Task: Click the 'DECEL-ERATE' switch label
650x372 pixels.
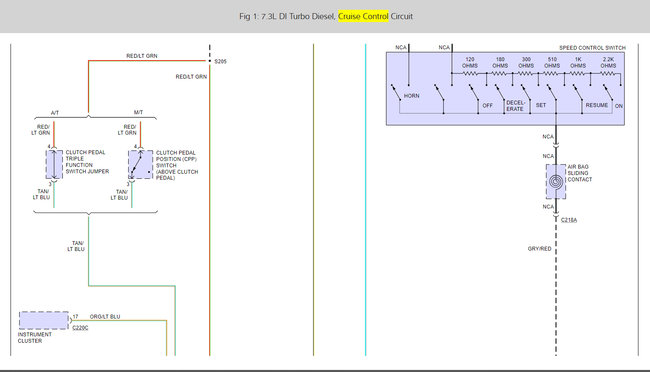Action: pos(515,106)
